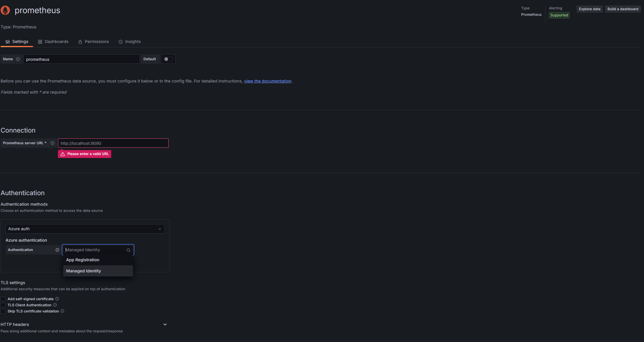Switch to the Settings tab

[x=17, y=42]
